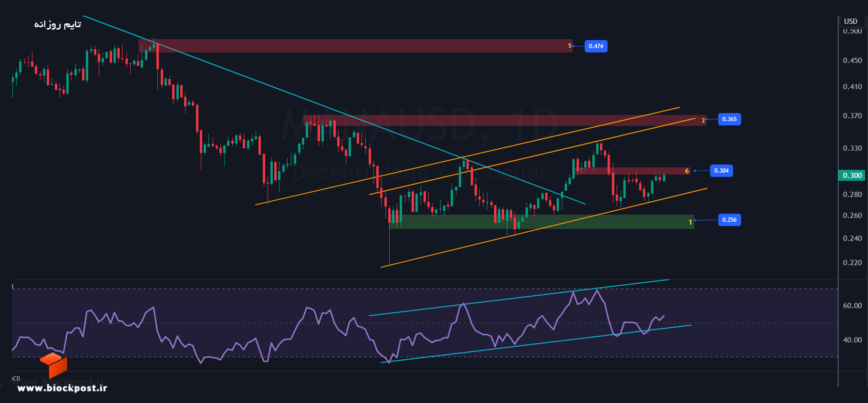Select the red resistance zone near 0.365
868x403 pixels.
pyautogui.click(x=505, y=120)
